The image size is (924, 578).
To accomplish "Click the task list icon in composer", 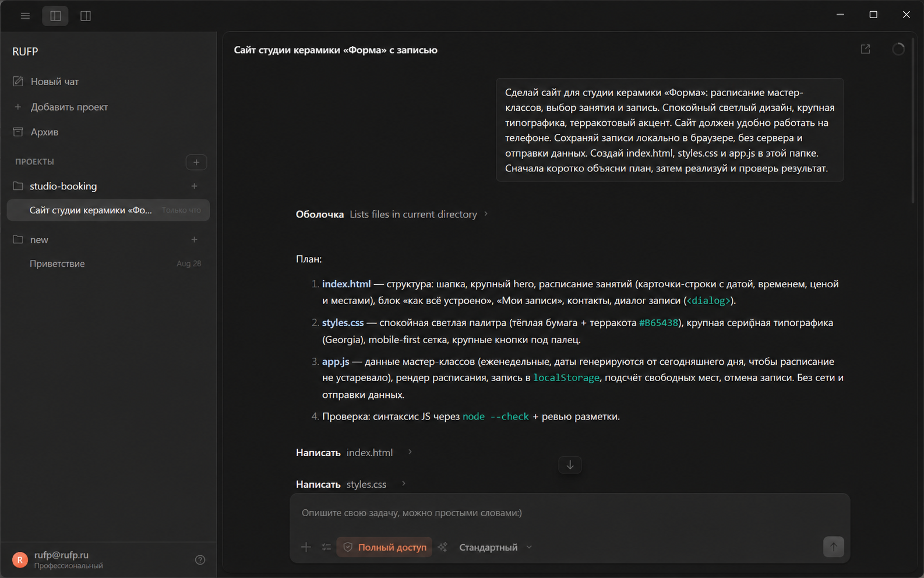I will 326,547.
